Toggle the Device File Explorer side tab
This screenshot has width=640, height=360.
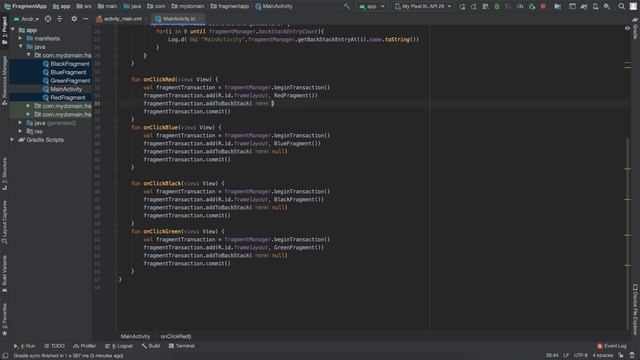tap(635, 309)
